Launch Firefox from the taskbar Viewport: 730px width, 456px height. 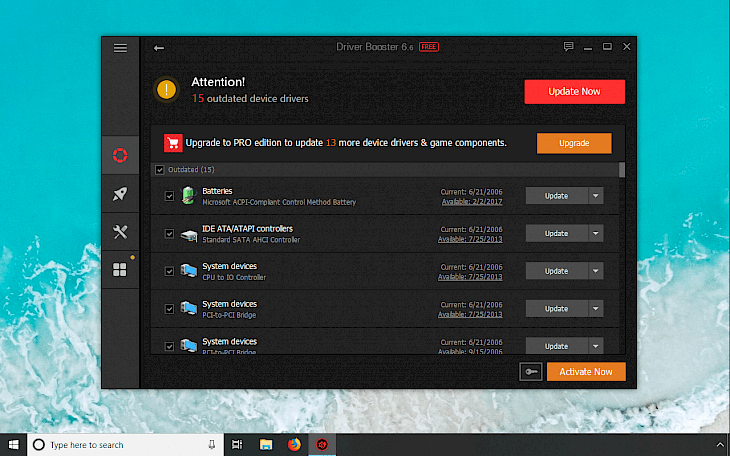click(294, 445)
